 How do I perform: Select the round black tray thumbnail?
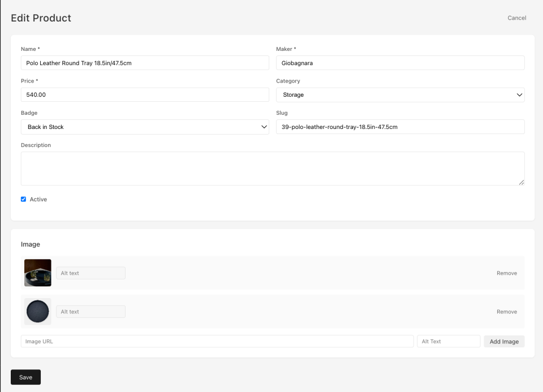[38, 311]
